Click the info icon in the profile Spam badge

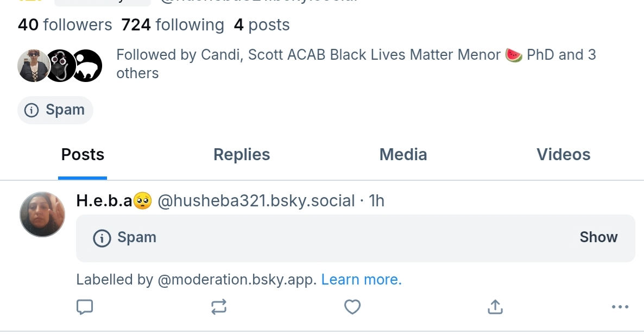[x=32, y=110]
